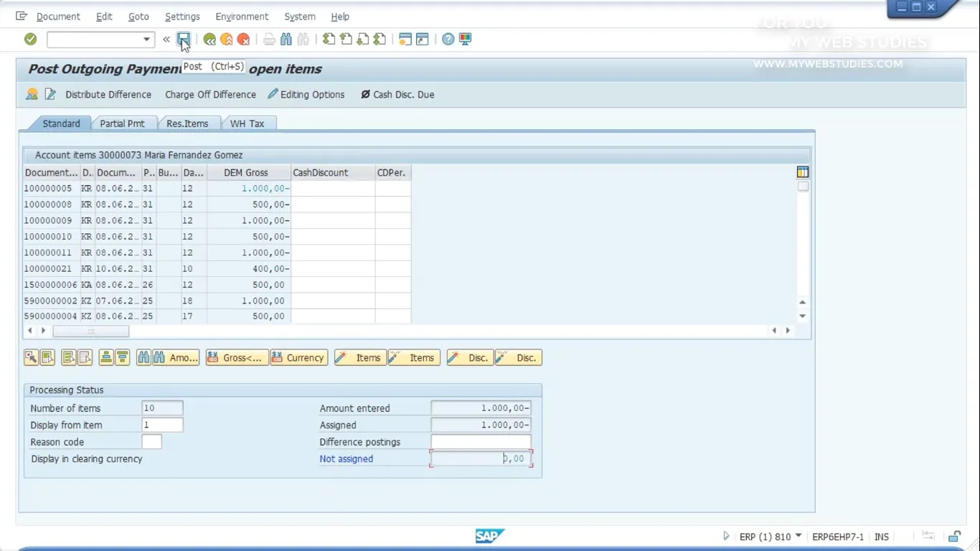Click the Post save icon
This screenshot has width=980, height=551.
[184, 39]
